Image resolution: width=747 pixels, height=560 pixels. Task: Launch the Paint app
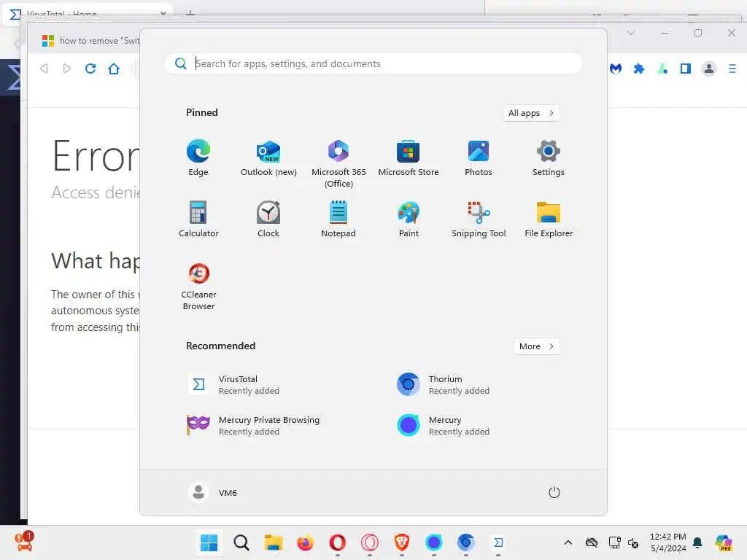click(x=409, y=219)
